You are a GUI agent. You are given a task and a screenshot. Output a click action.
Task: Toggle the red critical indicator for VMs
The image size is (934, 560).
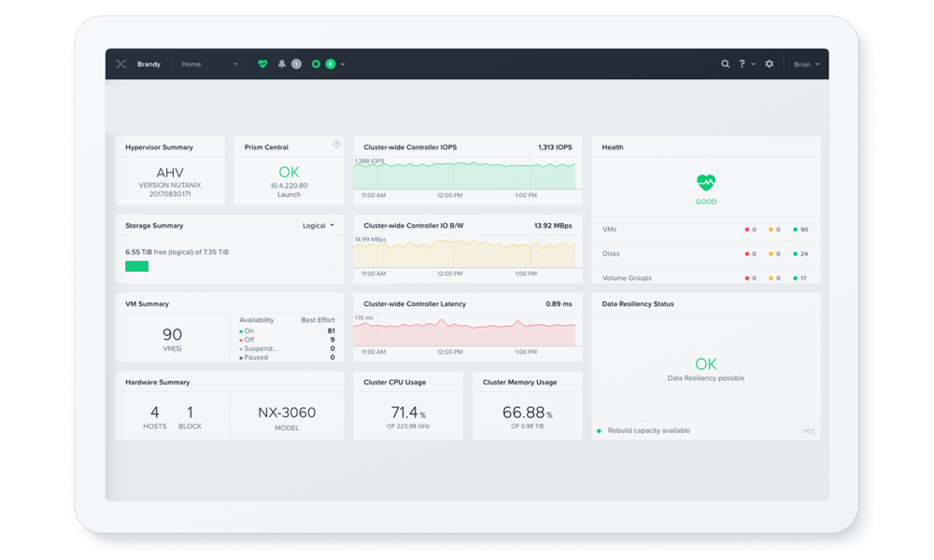(x=749, y=229)
